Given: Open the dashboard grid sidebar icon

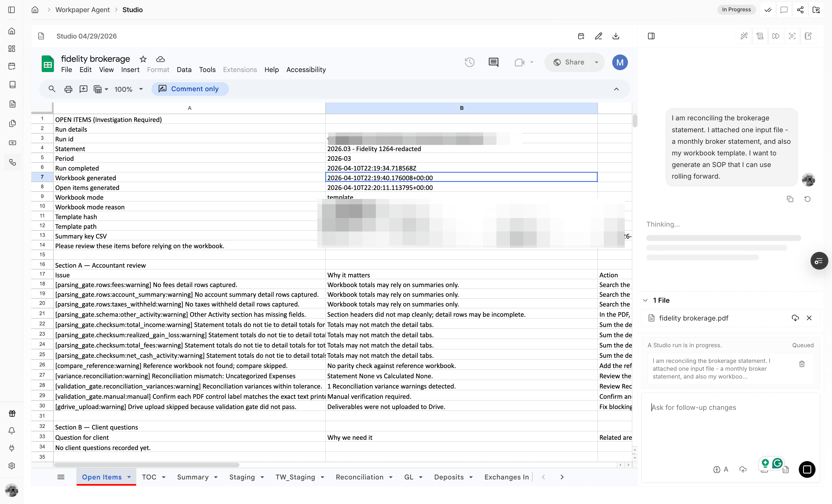Looking at the screenshot, I should 12,49.
